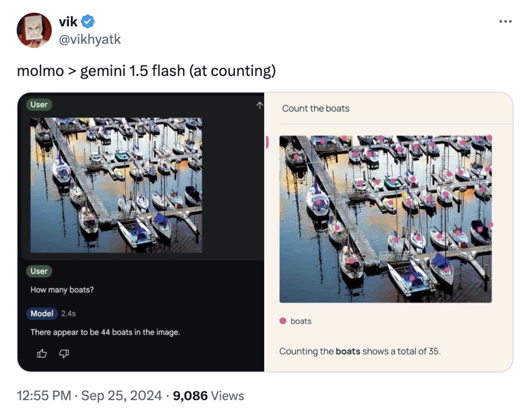Click the thumbs down icon

pos(64,353)
